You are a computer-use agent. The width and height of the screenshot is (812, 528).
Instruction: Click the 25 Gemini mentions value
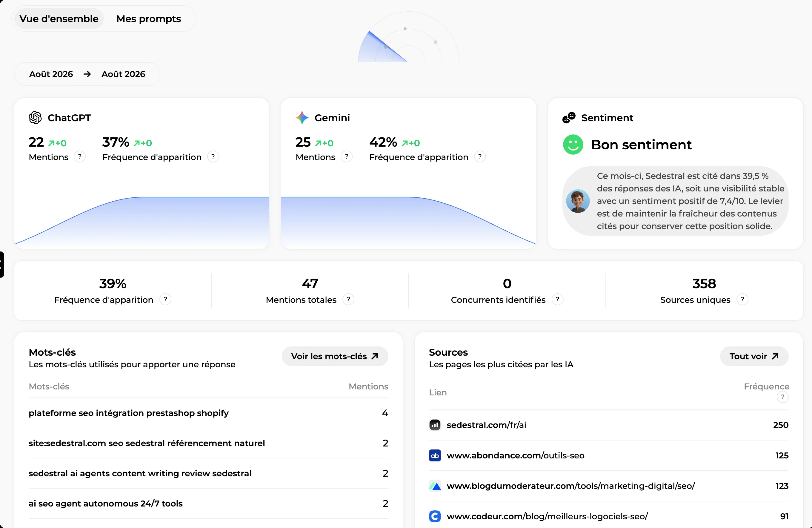coord(303,142)
